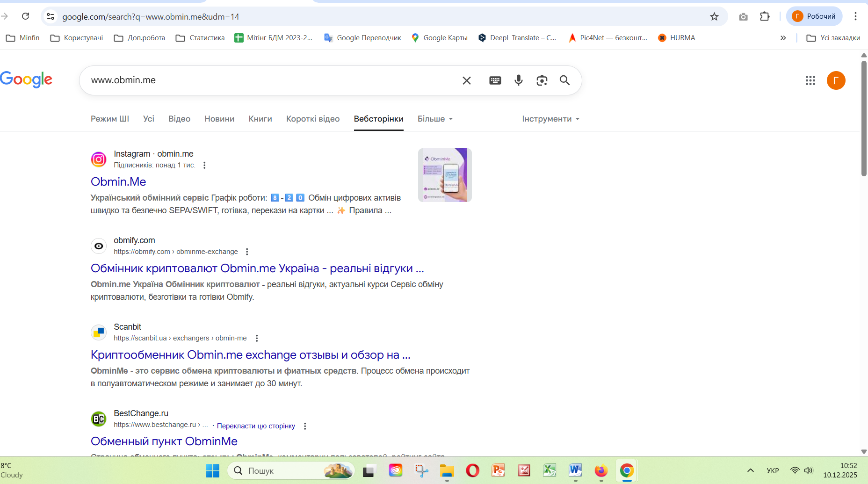Open Task View from the taskbar
This screenshot has height=484, width=868.
[x=369, y=470]
